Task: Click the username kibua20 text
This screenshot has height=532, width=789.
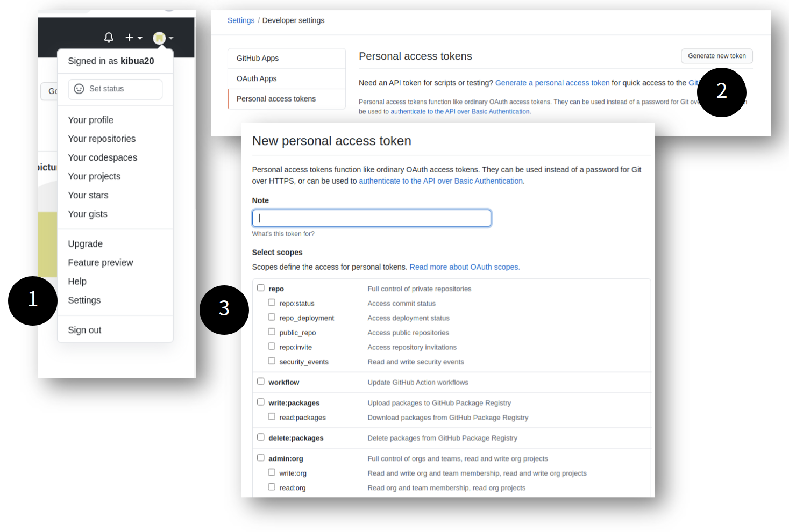Action: click(137, 61)
